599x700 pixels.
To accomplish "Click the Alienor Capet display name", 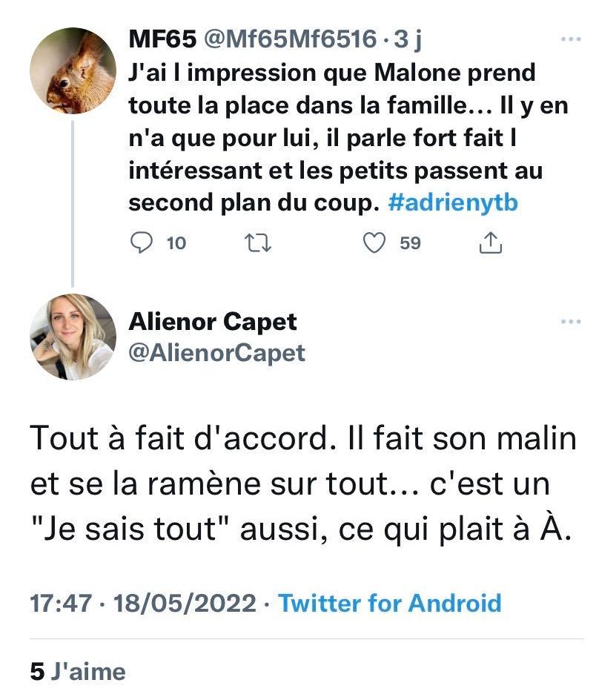I will [x=213, y=322].
